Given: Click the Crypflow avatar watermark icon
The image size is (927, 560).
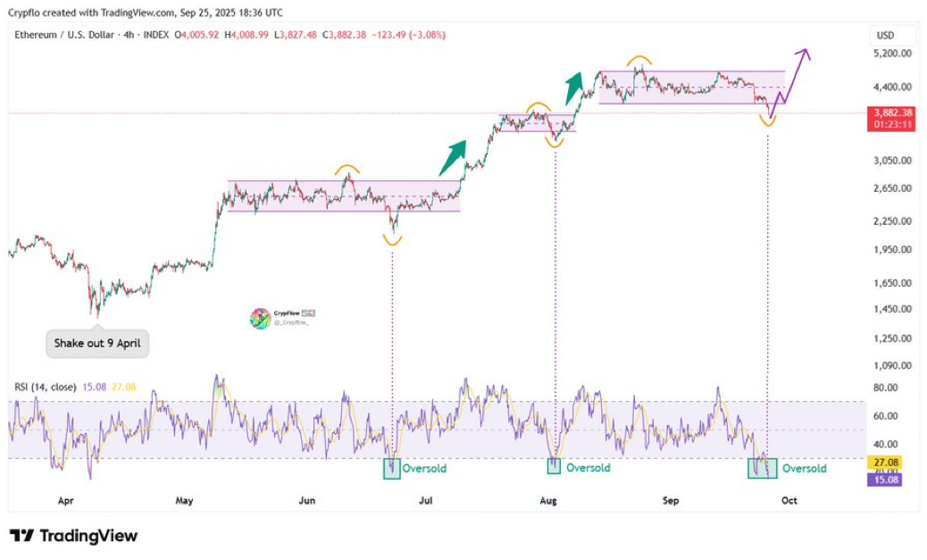Looking at the screenshot, I should (x=260, y=318).
